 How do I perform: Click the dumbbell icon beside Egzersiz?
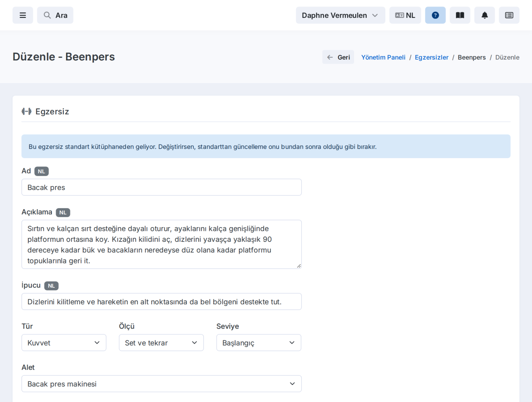pyautogui.click(x=27, y=111)
